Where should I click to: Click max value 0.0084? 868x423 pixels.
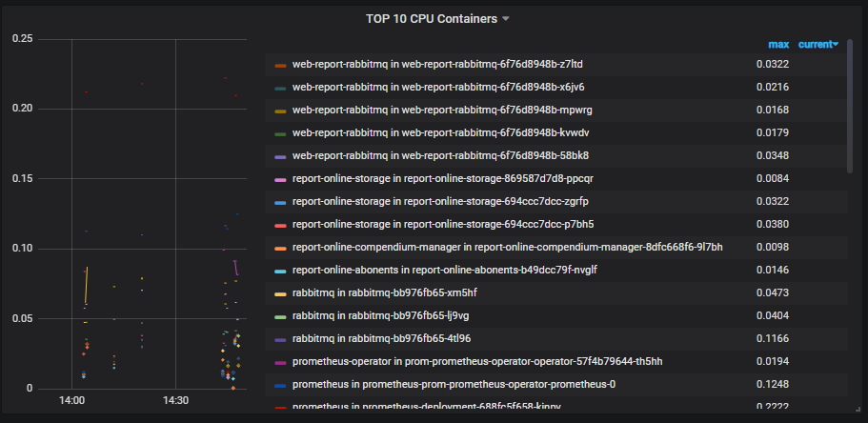click(773, 179)
